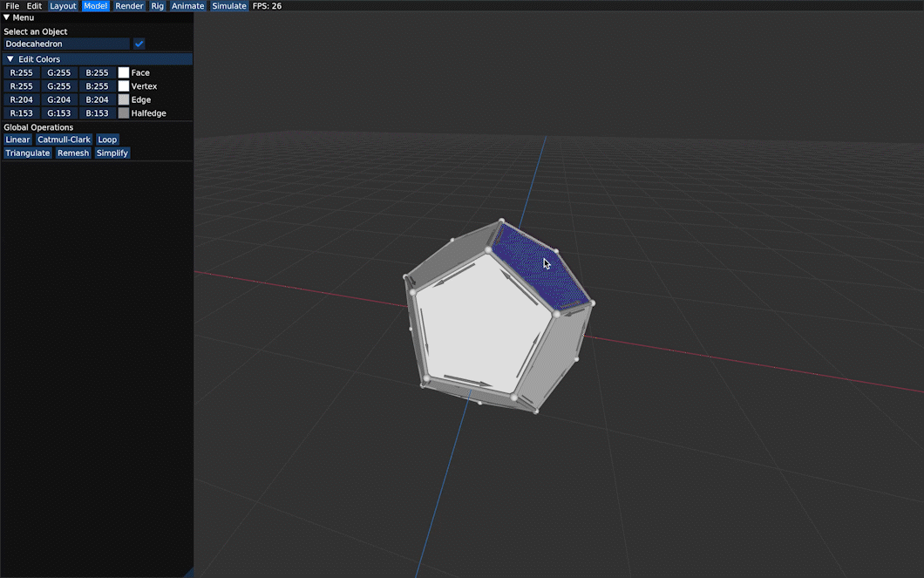Click the Vertex R:255 value field

coord(22,86)
